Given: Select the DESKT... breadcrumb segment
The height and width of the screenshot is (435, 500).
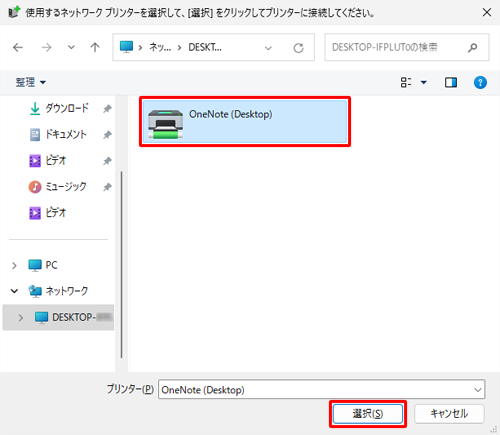Looking at the screenshot, I should pos(205,47).
